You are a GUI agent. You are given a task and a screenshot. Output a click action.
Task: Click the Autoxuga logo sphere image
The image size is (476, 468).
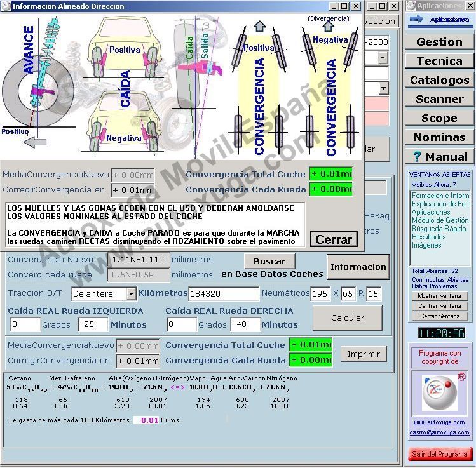439,394
